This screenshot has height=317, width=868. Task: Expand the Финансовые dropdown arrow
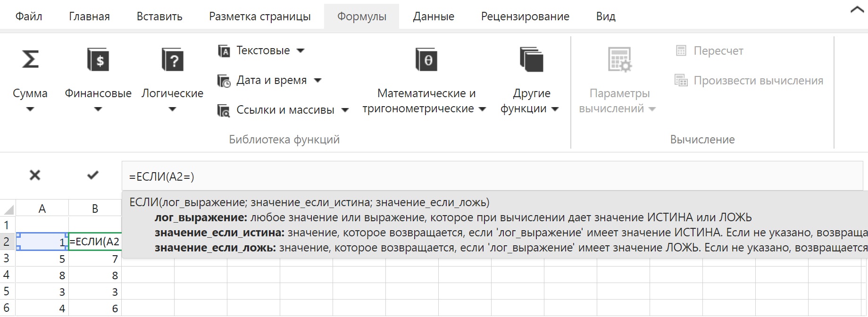pos(98,109)
